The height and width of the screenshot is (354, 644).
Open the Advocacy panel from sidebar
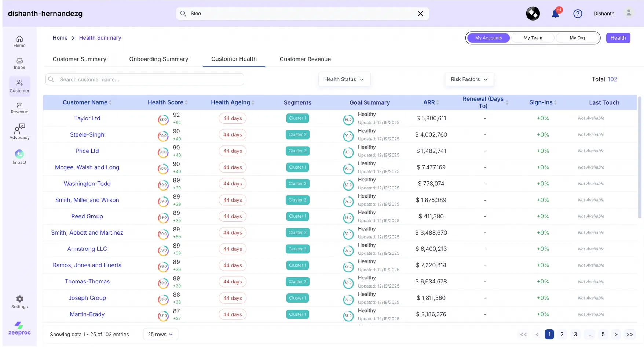point(19,131)
